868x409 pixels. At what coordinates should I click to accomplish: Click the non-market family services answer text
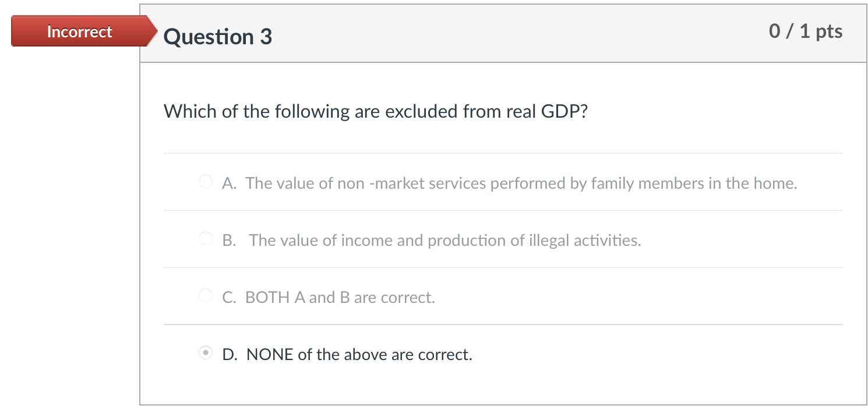click(x=521, y=184)
